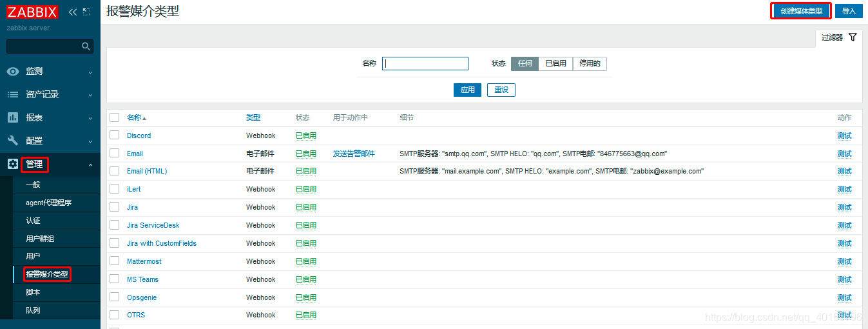Image resolution: width=868 pixels, height=329 pixels.
Task: Open the OTRS media type link
Action: 136,315
